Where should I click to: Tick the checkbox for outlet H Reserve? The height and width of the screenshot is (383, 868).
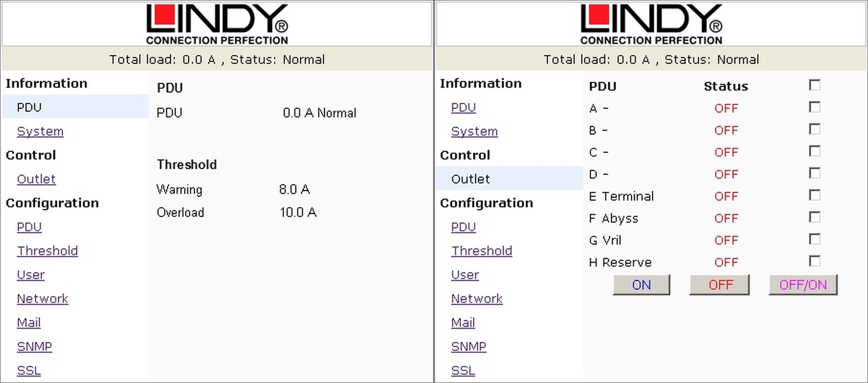814,261
